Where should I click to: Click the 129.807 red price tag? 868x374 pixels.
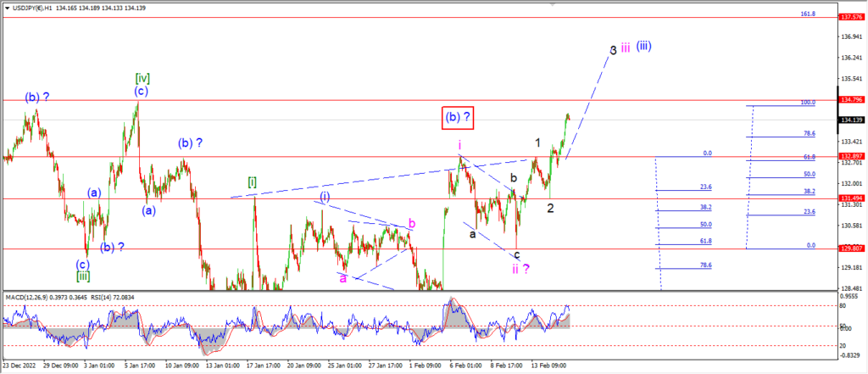click(x=852, y=248)
